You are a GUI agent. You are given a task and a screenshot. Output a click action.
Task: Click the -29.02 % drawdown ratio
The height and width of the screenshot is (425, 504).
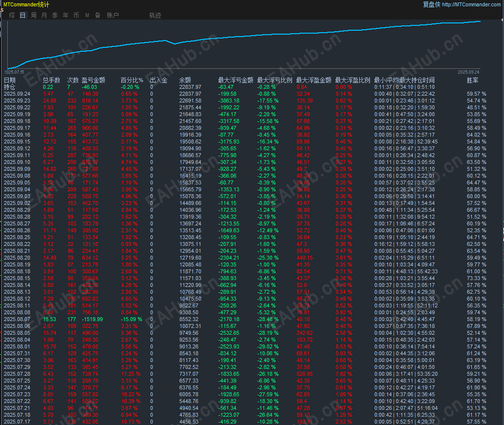point(268,346)
